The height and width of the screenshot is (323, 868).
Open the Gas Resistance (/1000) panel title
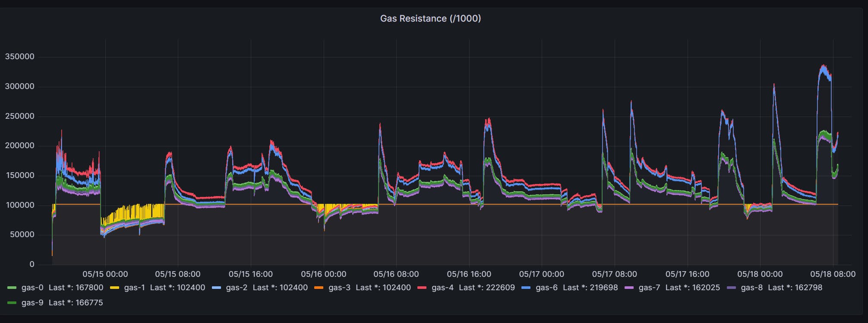click(430, 19)
